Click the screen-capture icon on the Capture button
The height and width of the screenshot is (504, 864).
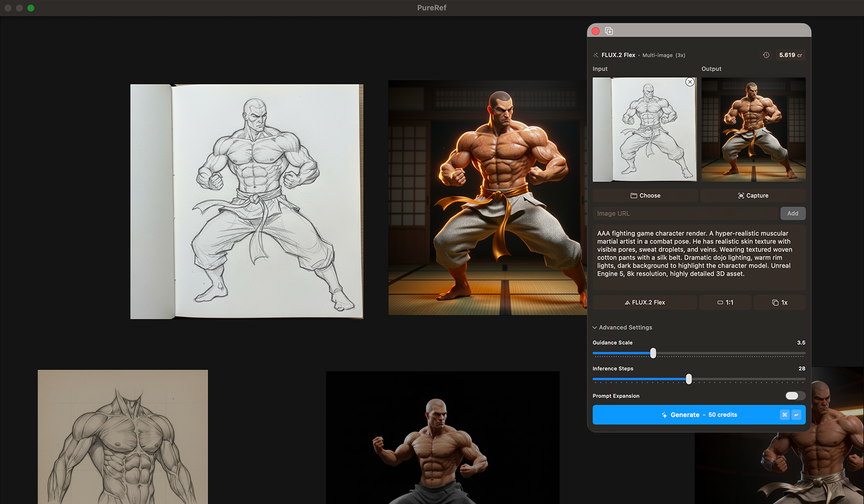[740, 195]
